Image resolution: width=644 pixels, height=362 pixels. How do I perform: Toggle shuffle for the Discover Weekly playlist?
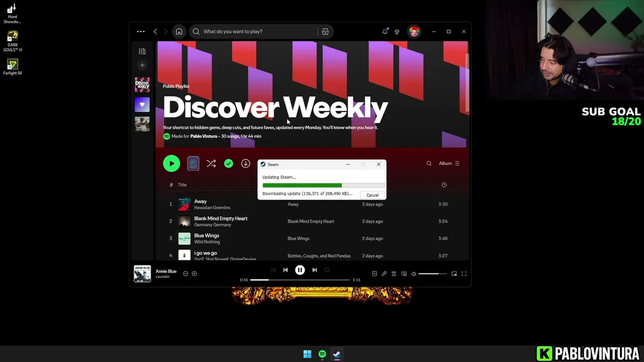coord(211,163)
